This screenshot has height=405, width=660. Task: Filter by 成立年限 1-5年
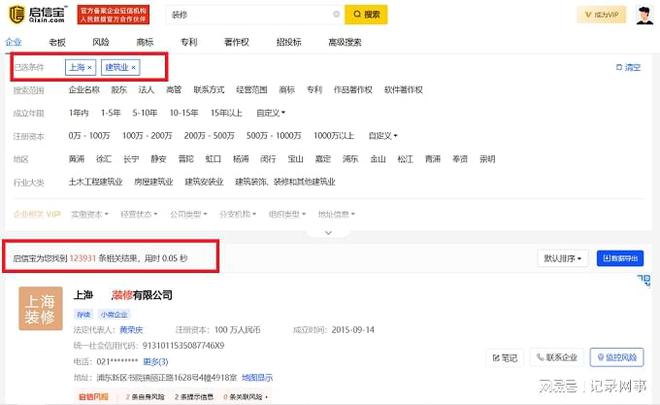(111, 113)
